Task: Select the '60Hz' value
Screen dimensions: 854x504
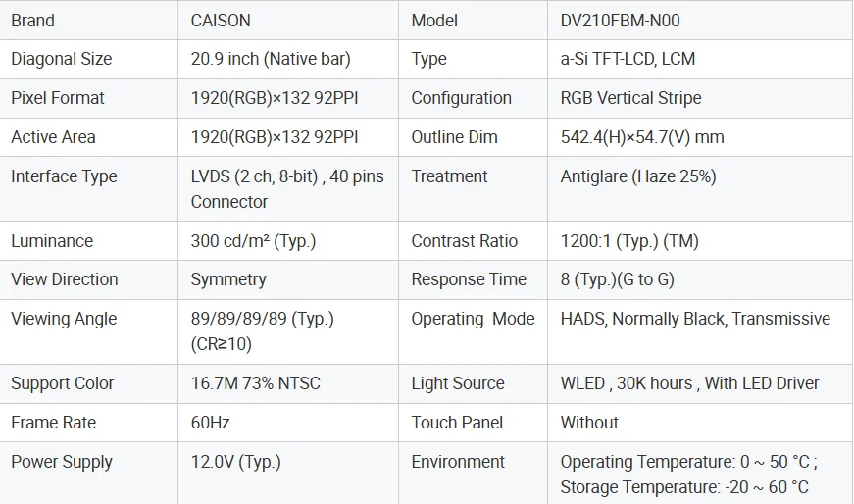Action: pos(210,423)
